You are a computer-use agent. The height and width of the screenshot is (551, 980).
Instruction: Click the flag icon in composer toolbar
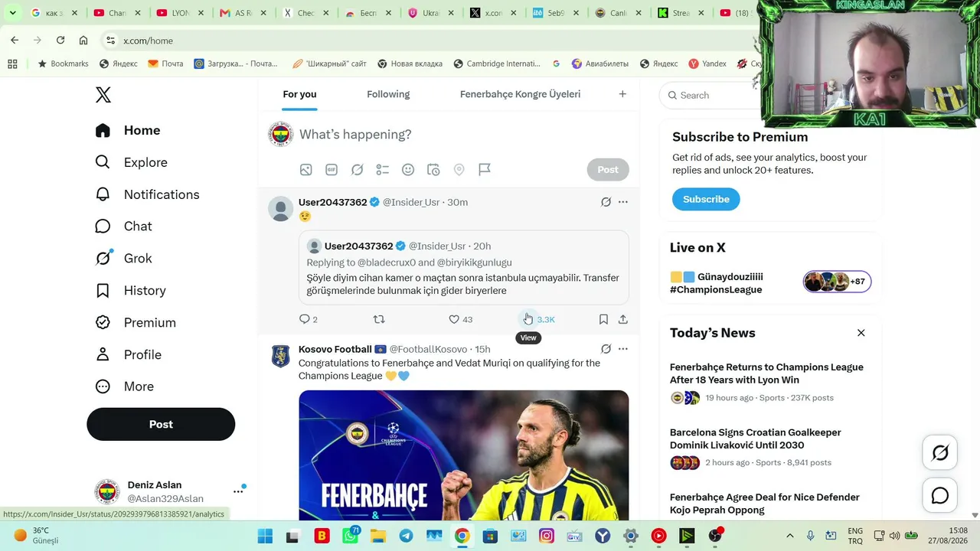(x=485, y=170)
